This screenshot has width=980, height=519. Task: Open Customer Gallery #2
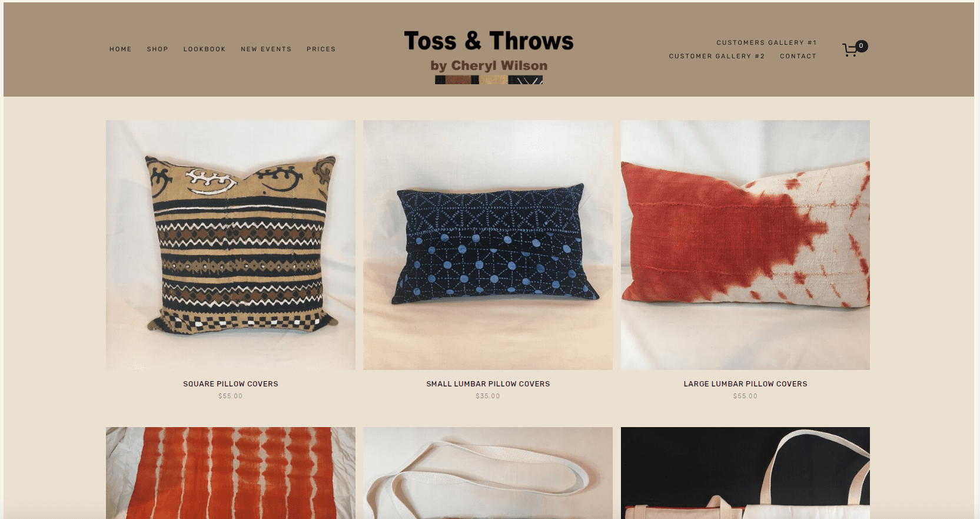[717, 57]
